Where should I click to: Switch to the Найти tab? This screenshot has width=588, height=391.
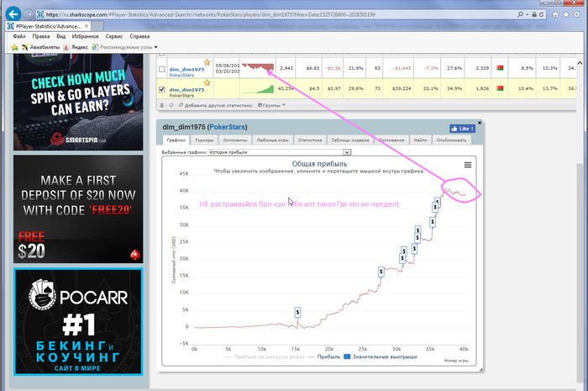click(420, 140)
